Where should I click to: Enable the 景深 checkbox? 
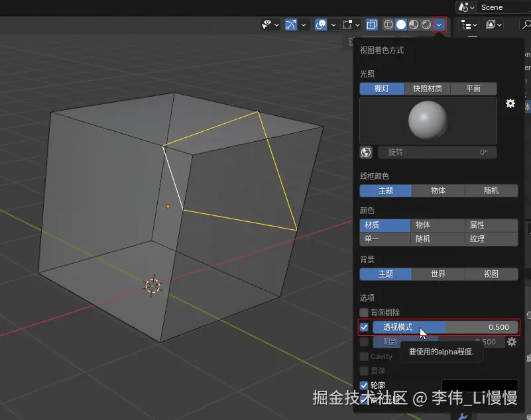(364, 371)
